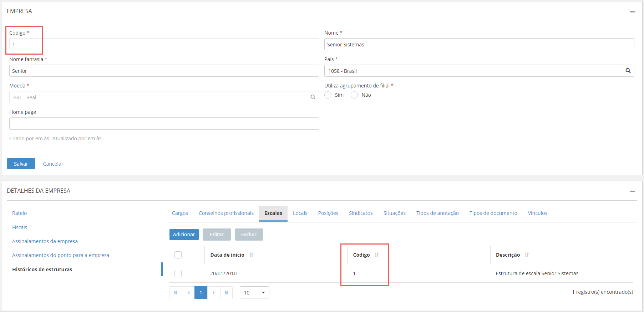
Task: Click the Editar button
Action: coord(217,235)
